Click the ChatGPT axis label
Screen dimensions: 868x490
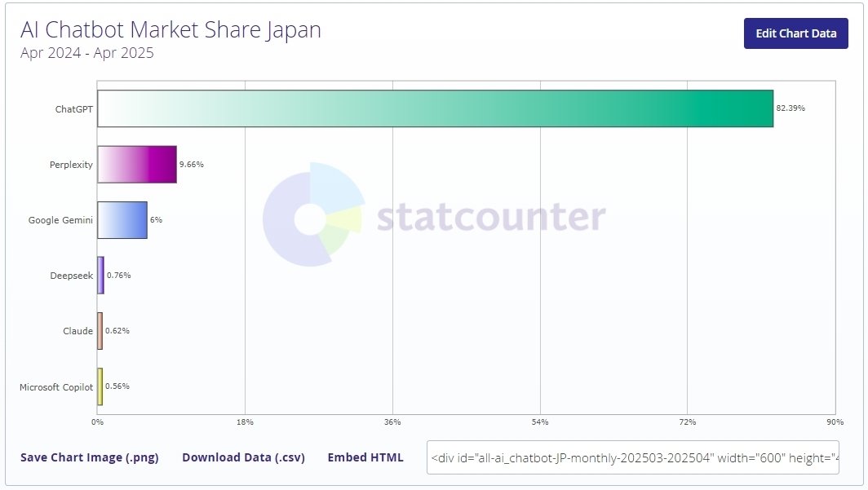(x=76, y=108)
